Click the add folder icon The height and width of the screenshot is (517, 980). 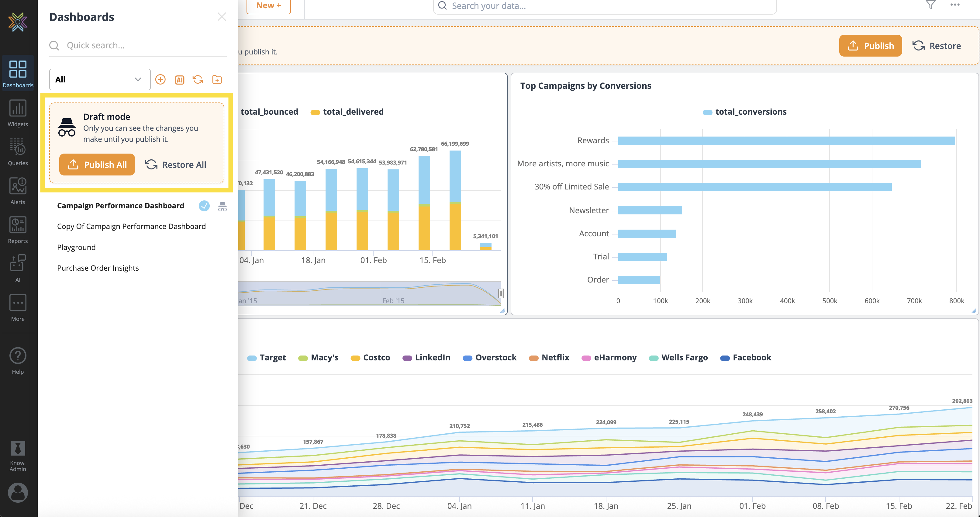217,79
